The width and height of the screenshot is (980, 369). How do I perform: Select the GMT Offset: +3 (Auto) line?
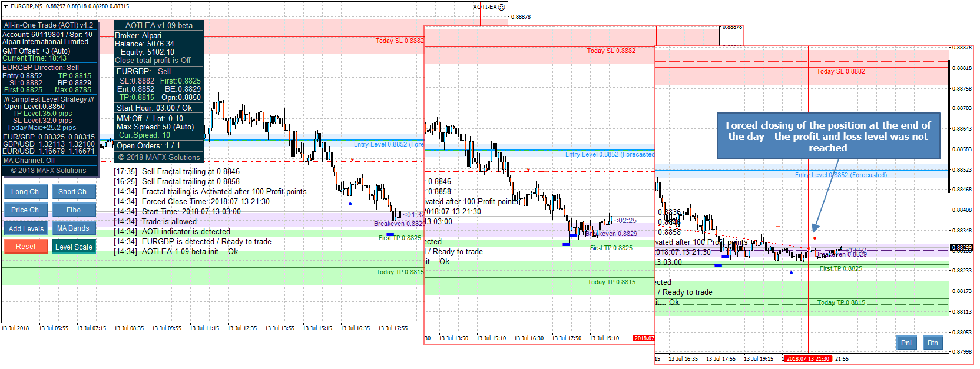pos(37,51)
